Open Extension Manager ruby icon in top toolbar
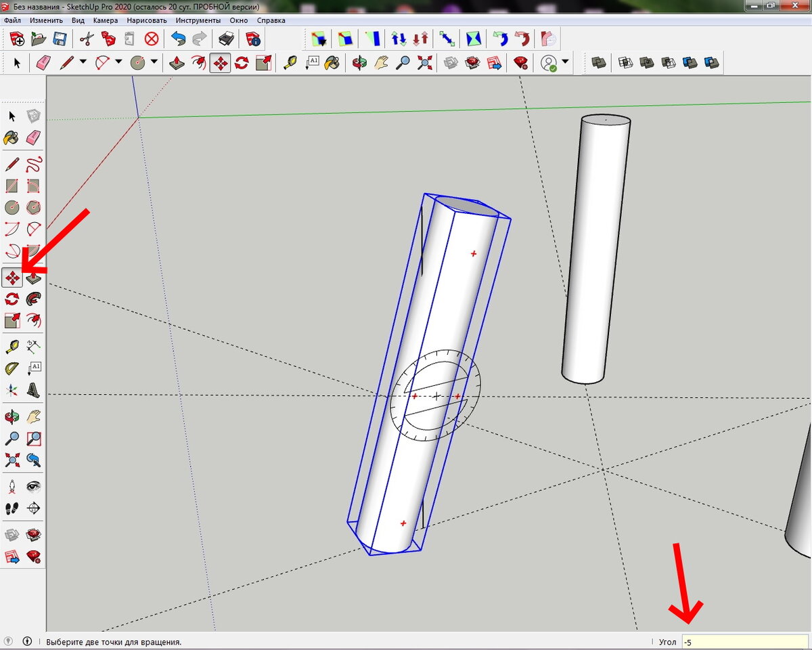Image resolution: width=812 pixels, height=650 pixels. tap(520, 63)
